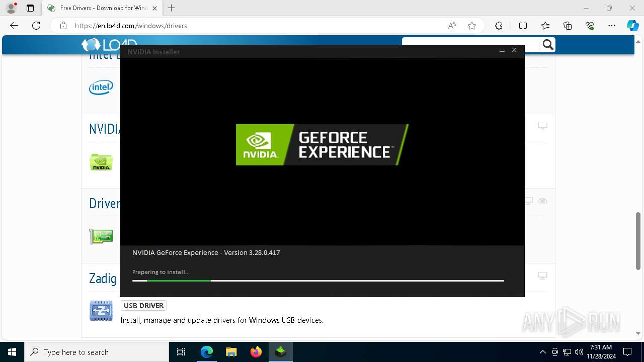Image resolution: width=644 pixels, height=362 pixels.
Task: Open Task View on the taskbar
Action: [181, 352]
